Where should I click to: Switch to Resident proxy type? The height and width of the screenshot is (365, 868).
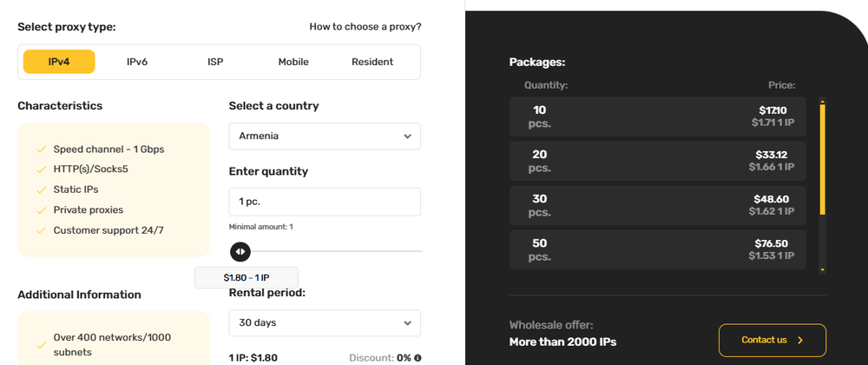pyautogui.click(x=372, y=62)
